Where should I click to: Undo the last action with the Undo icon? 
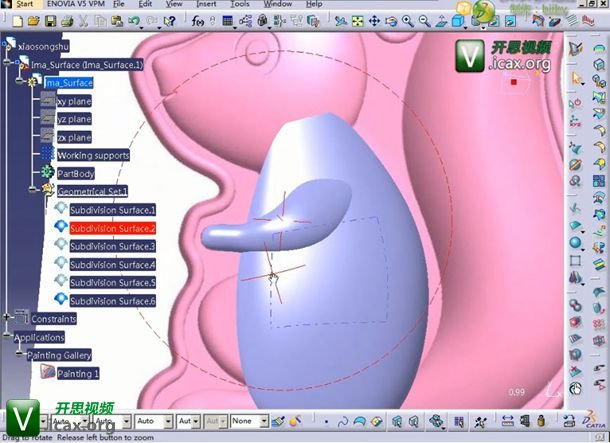133,21
